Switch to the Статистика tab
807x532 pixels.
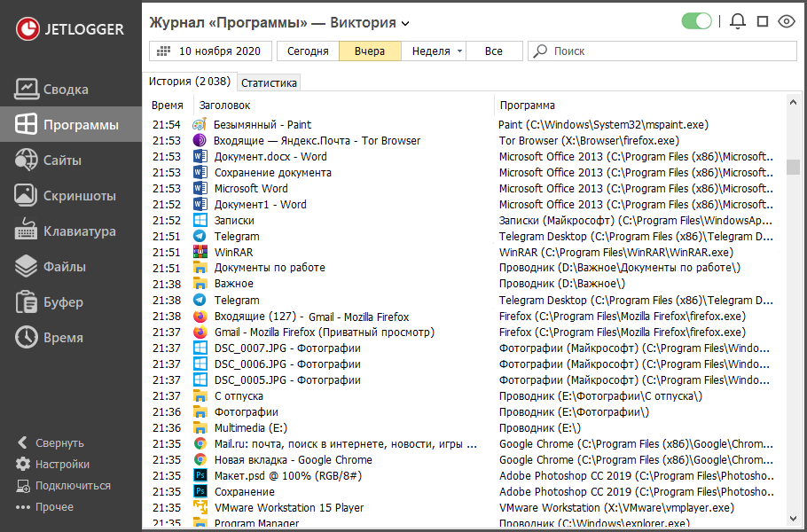coord(269,82)
